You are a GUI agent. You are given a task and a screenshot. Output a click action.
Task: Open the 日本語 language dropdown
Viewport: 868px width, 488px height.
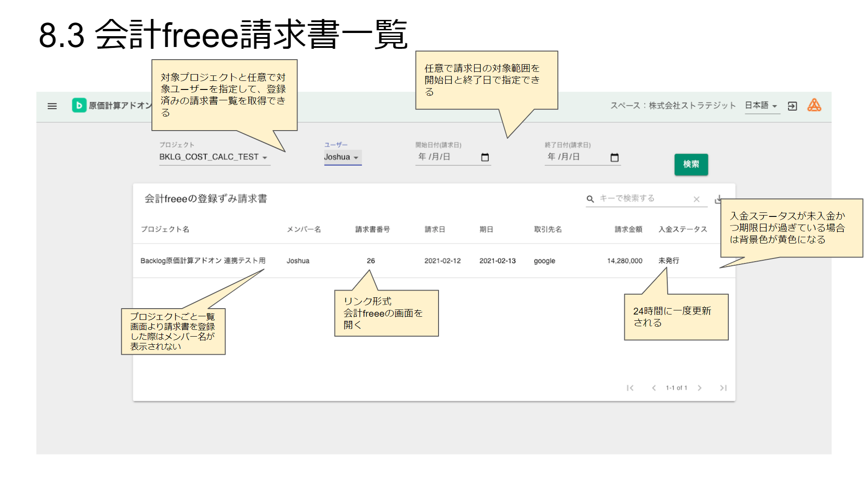762,106
